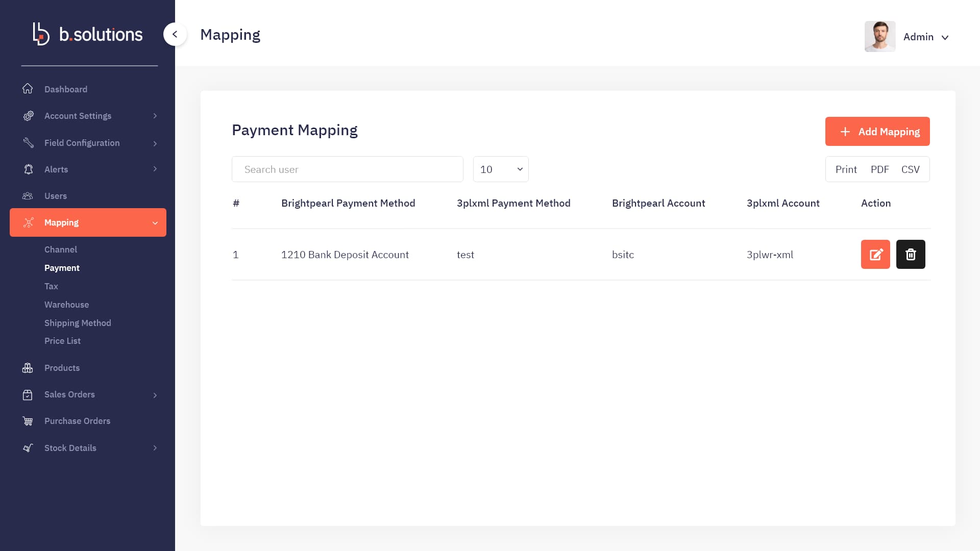Click the Dashboard home icon

click(x=28, y=89)
